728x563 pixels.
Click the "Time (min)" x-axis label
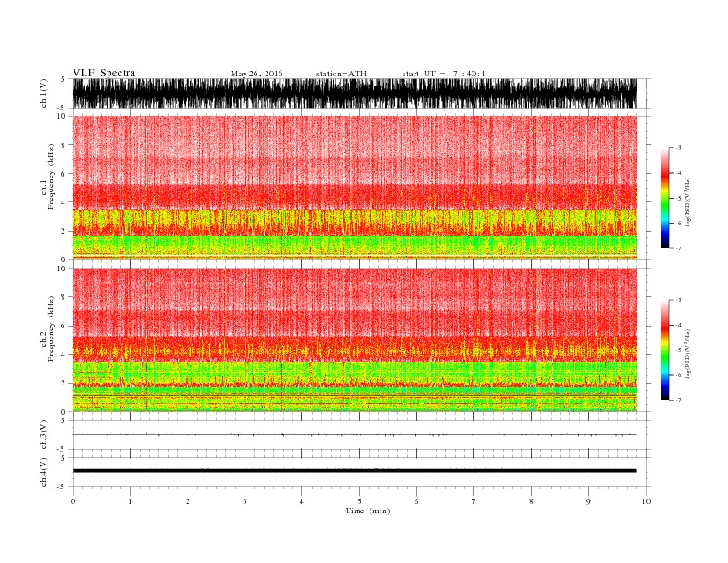point(368,511)
